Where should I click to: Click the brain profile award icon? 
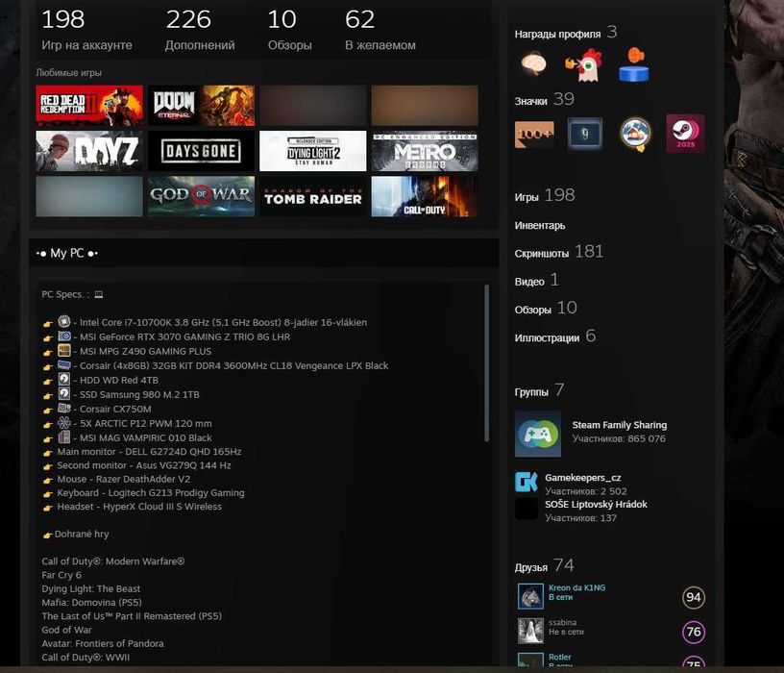[533, 64]
